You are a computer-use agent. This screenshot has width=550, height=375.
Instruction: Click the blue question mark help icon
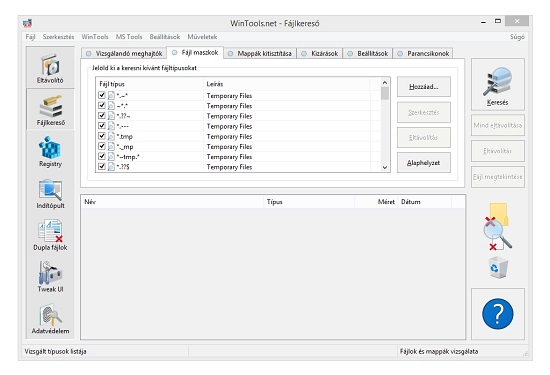coord(497,314)
